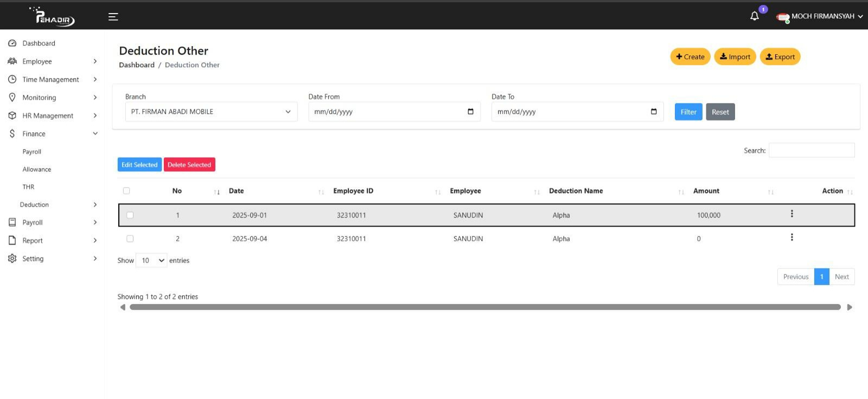868x399 pixels.
Task: Open the Branch dropdown
Action: 211,112
